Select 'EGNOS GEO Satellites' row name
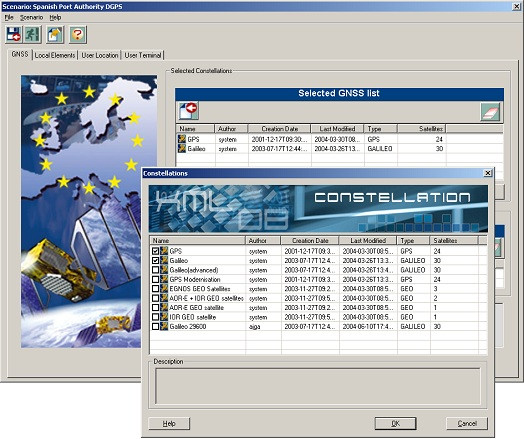This screenshot has width=524, height=439. tap(200, 288)
